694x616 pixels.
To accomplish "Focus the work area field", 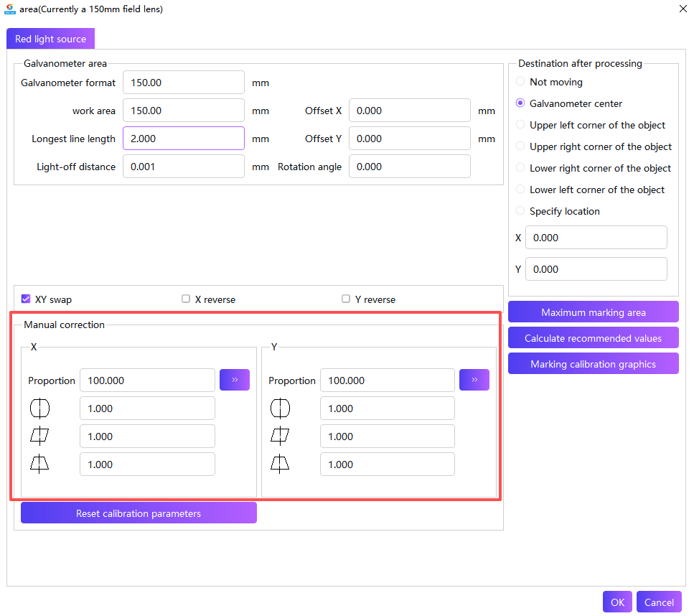I will click(x=184, y=111).
